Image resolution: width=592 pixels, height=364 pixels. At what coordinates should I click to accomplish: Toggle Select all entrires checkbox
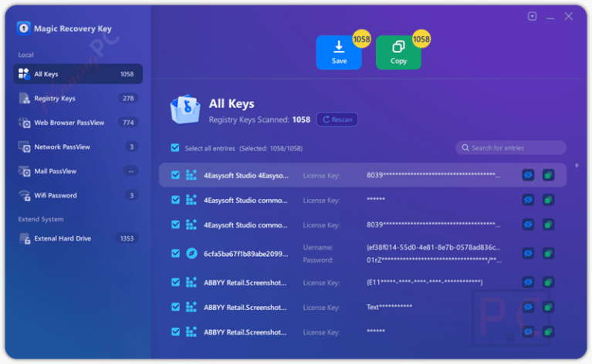pos(175,148)
